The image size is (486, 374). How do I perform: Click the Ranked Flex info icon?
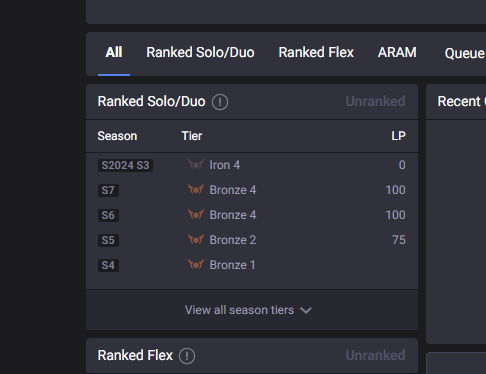(187, 356)
